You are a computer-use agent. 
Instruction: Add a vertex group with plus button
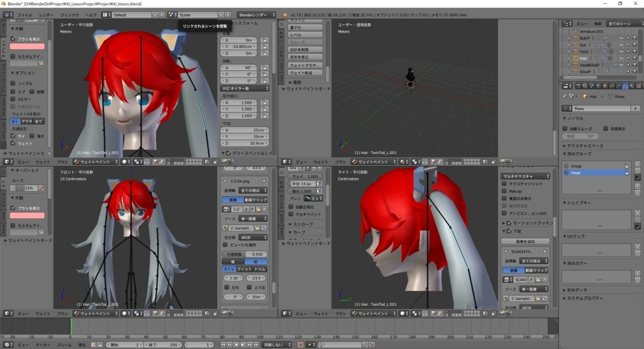[x=638, y=164]
